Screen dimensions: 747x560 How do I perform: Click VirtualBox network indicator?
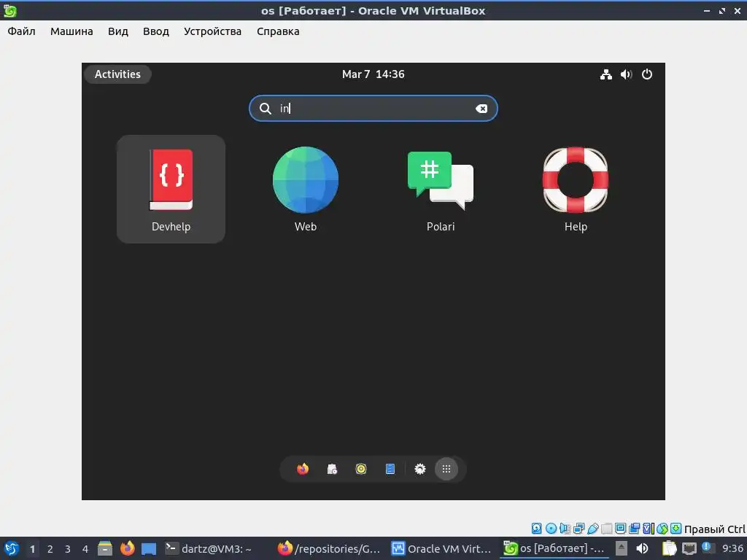pyautogui.click(x=578, y=528)
